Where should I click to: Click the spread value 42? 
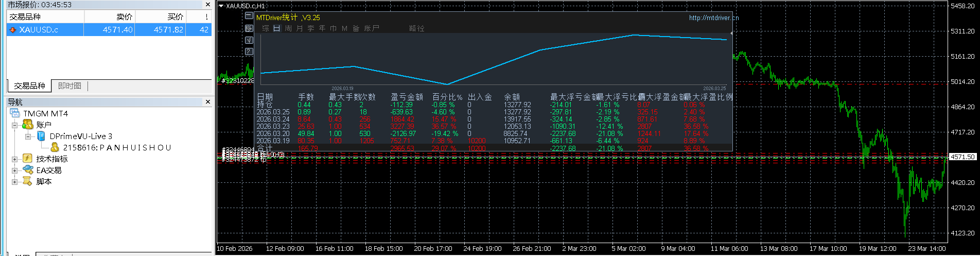tap(204, 30)
